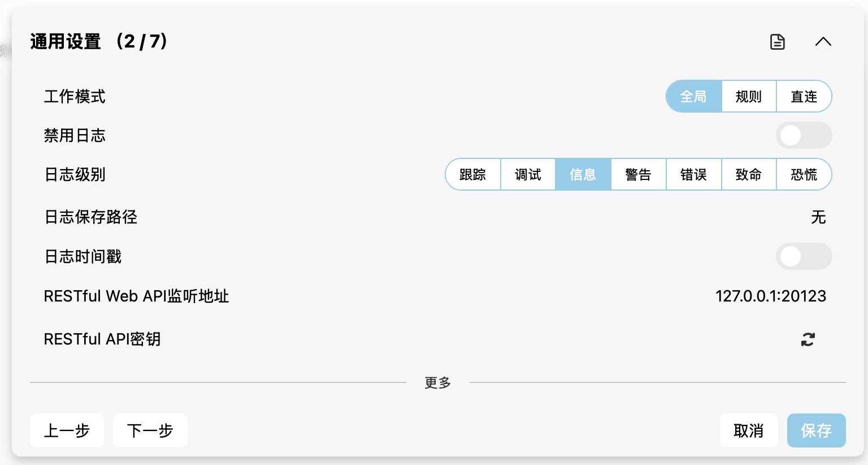Regenerate the RESTful API secret key
Screen dimensions: 868x465
[808, 339]
